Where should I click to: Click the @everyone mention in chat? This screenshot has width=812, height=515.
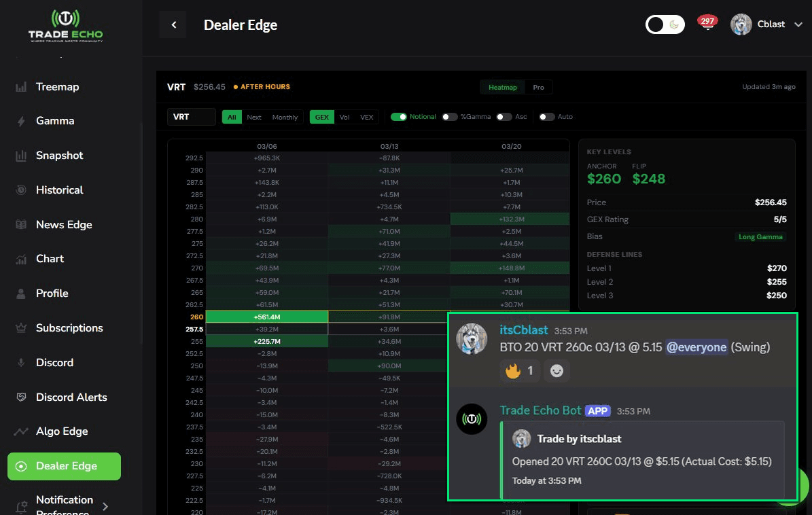click(696, 347)
